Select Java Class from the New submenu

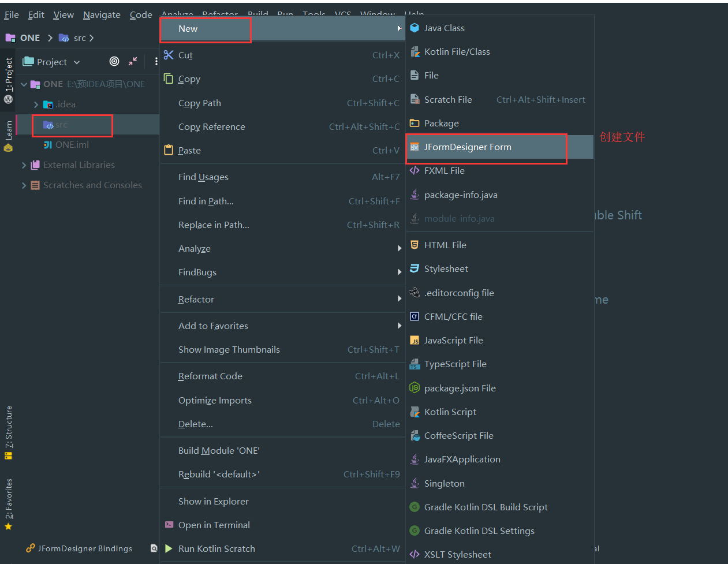pos(444,28)
